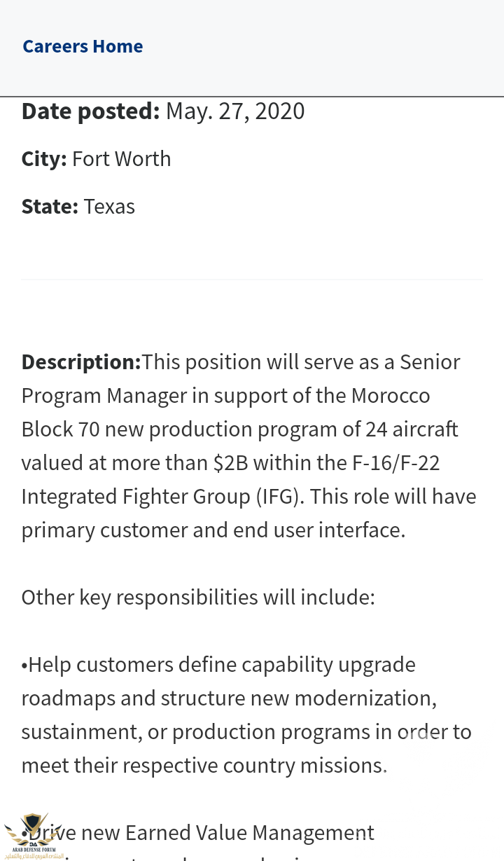The width and height of the screenshot is (504, 861).
Task: Click 'primary customer and end user interface' line
Action: pyautogui.click(x=213, y=530)
